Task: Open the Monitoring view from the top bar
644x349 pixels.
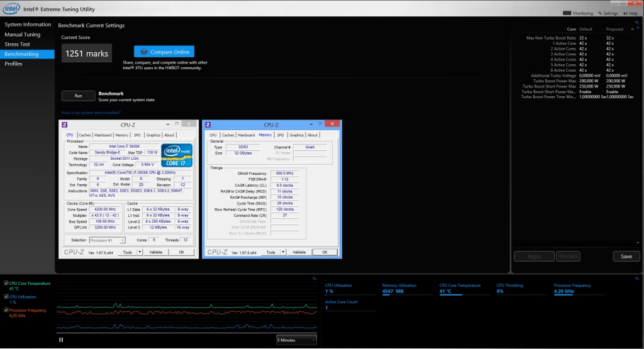Action: click(578, 13)
